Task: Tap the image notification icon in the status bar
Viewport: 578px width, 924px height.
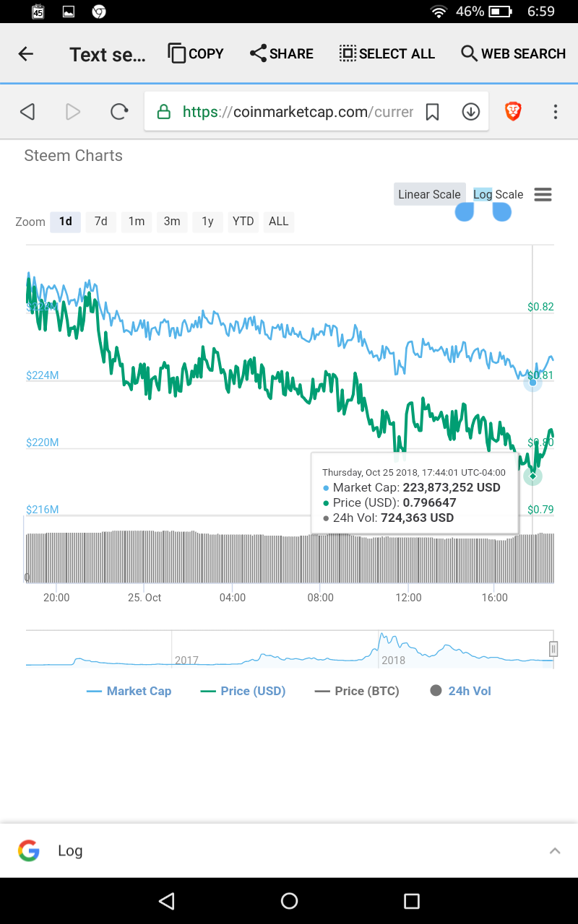Action: pos(69,11)
